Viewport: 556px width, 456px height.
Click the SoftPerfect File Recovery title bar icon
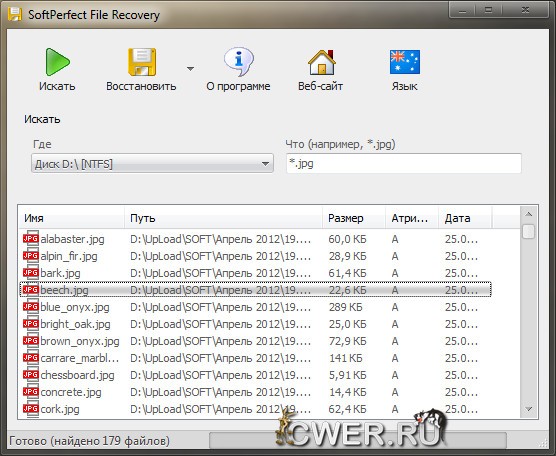tap(15, 15)
